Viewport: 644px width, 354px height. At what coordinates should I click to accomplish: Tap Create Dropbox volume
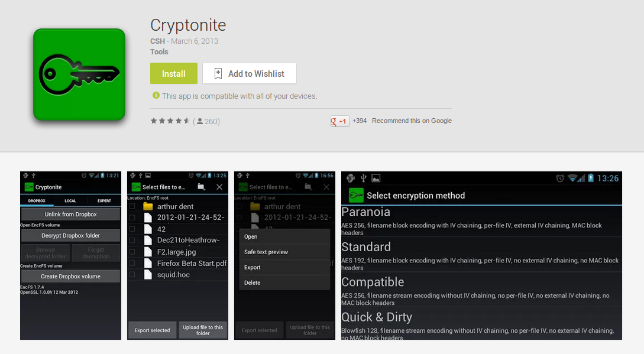(70, 277)
